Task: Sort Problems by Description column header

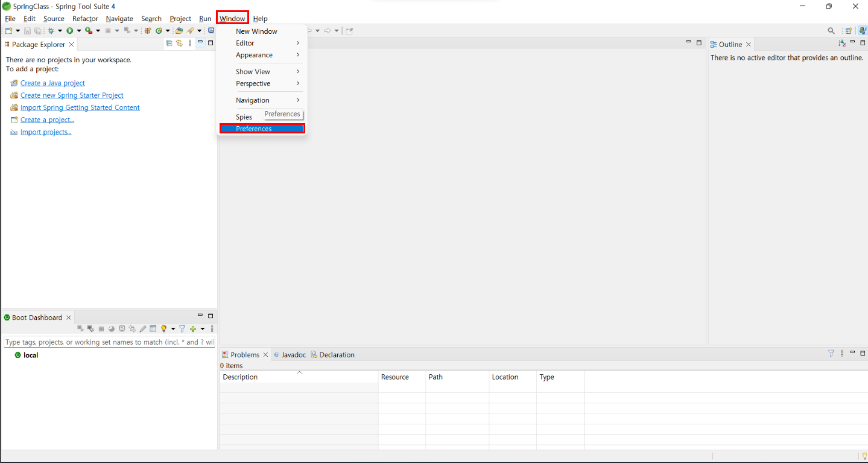Action: point(299,377)
